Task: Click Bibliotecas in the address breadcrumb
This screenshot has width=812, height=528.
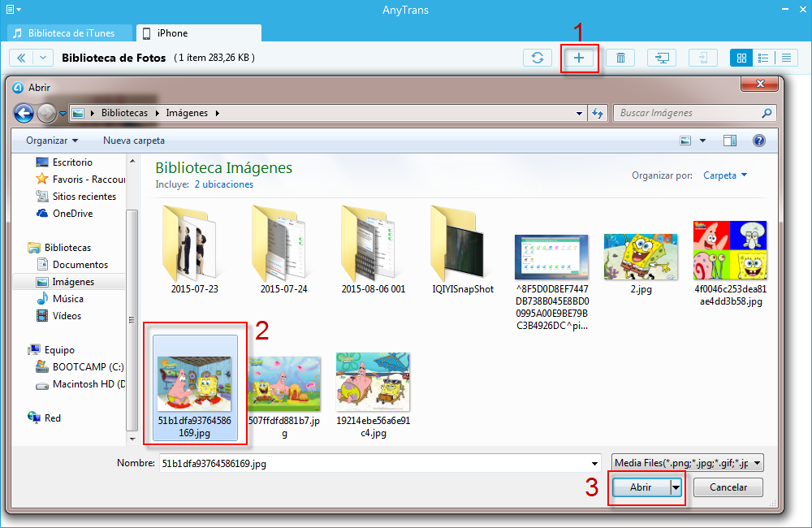Action: (124, 113)
